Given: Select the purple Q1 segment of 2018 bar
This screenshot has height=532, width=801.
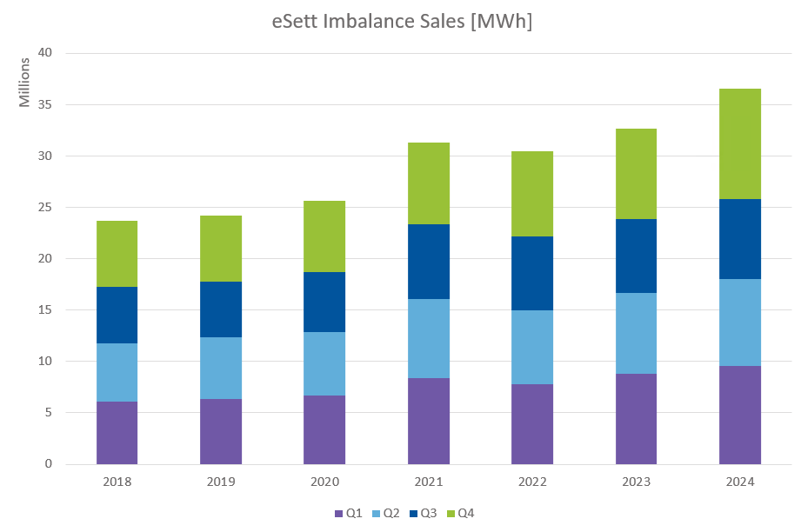Looking at the screenshot, I should point(117,433).
